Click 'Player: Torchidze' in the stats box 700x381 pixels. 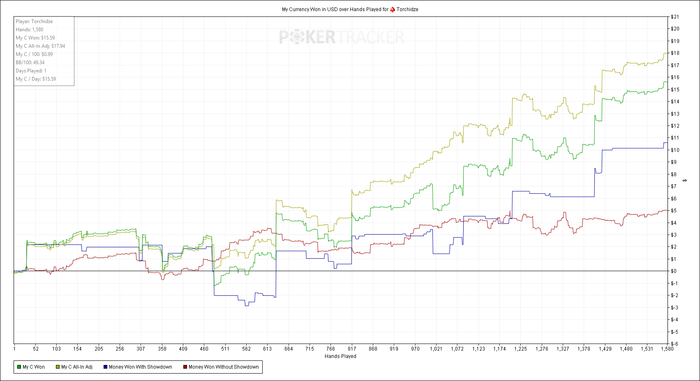34,21
